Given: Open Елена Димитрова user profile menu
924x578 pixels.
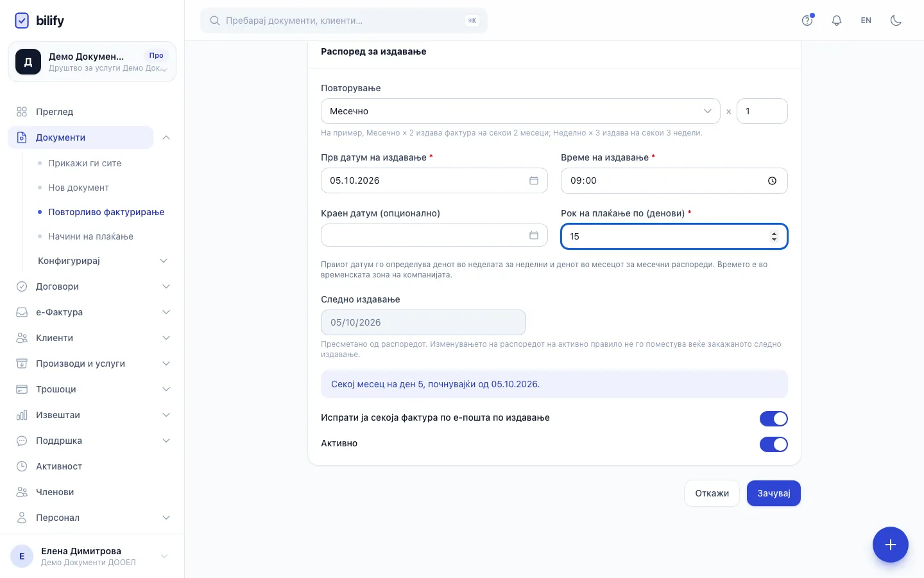Looking at the screenshot, I should (x=92, y=556).
